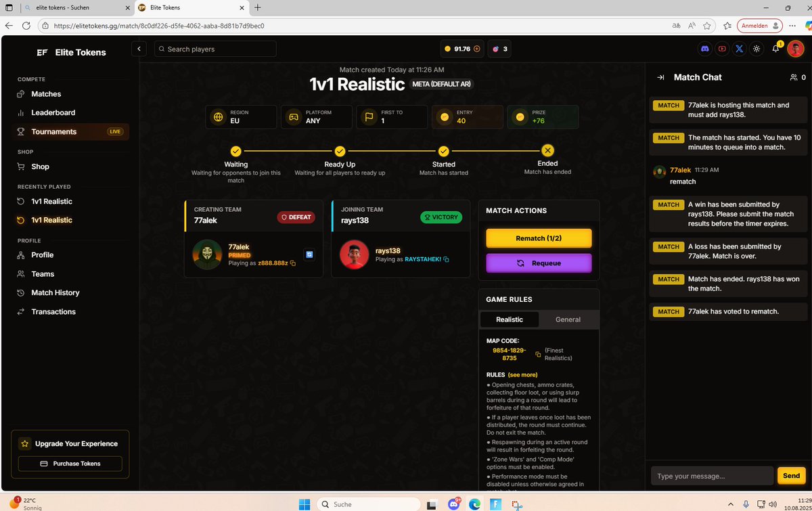
Task: Collapse the left sidebar with the chevron
Action: click(138, 49)
